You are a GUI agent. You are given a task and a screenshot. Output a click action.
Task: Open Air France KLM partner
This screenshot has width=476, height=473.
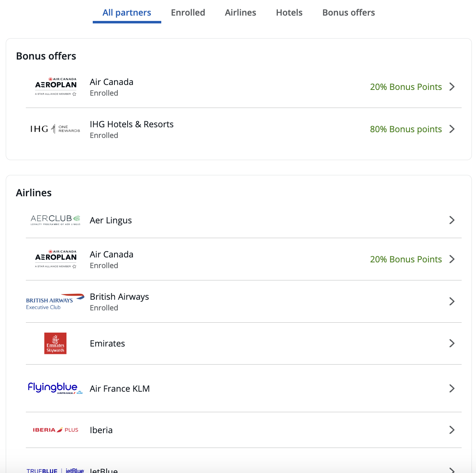tap(243, 388)
